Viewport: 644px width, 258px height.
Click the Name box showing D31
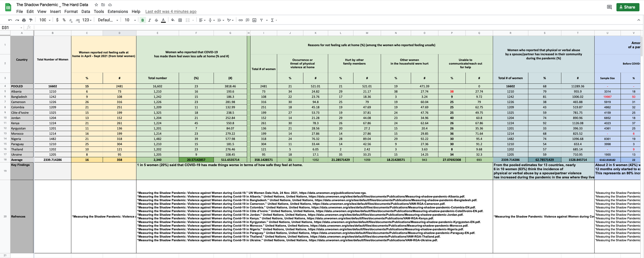tap(12, 28)
